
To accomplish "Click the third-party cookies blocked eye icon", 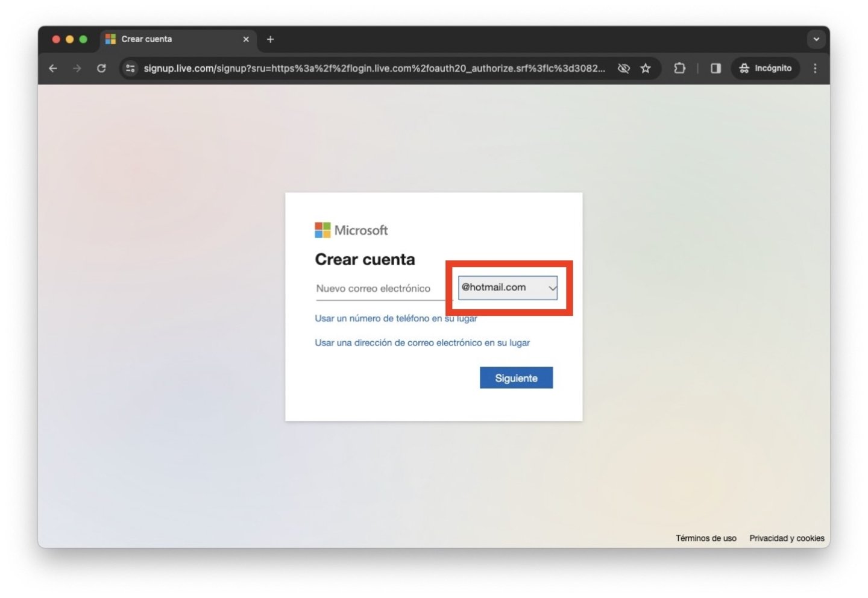I will pos(624,69).
